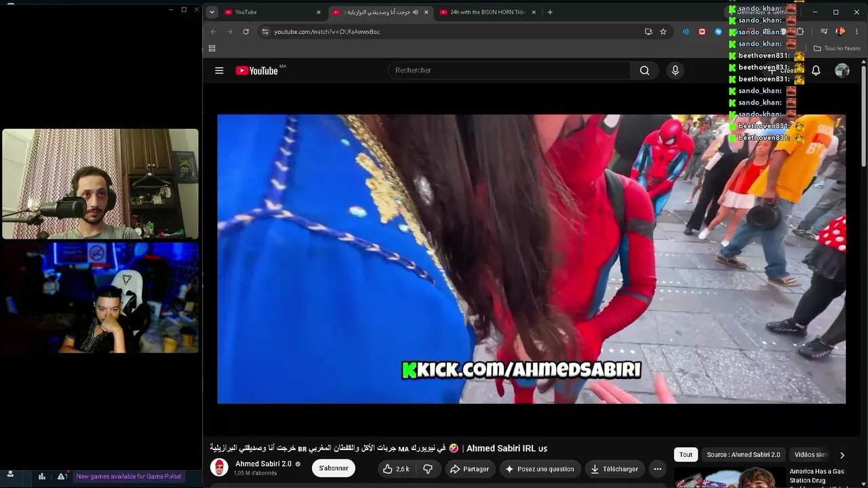
Task: Click the address bar URL
Action: [327, 32]
